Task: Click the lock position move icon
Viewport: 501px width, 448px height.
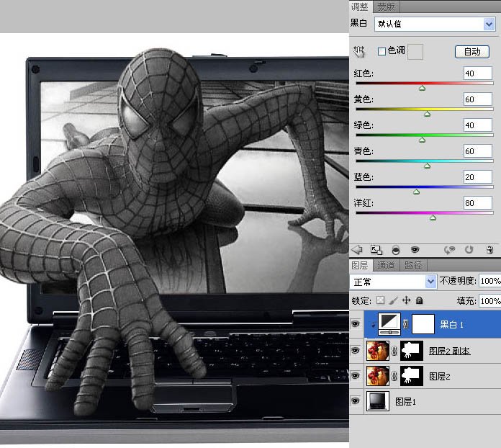Action: click(406, 300)
